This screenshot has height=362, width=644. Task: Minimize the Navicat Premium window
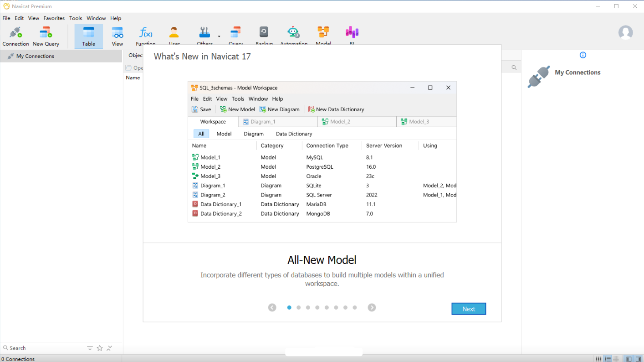coord(598,6)
